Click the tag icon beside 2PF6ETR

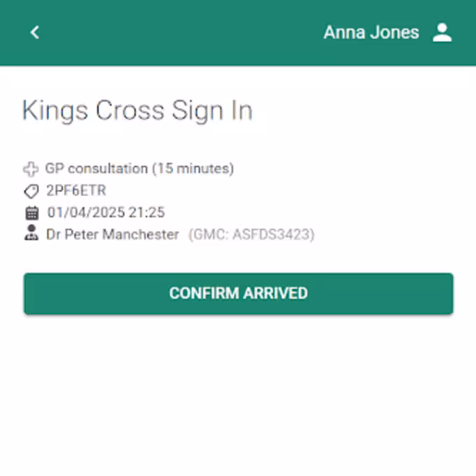coord(31,191)
